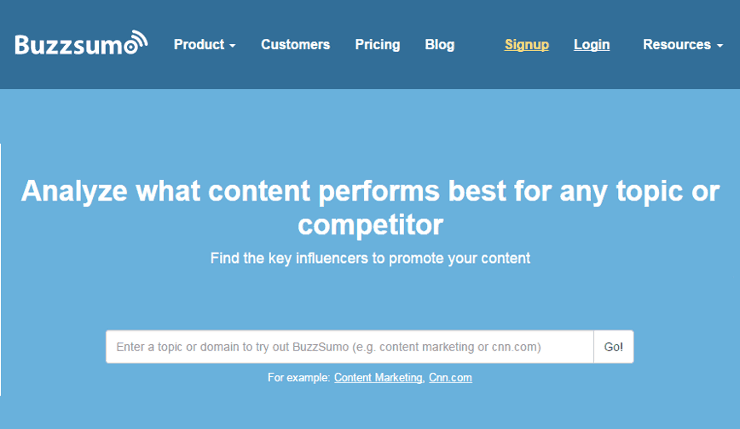Select the Login link

tap(591, 45)
